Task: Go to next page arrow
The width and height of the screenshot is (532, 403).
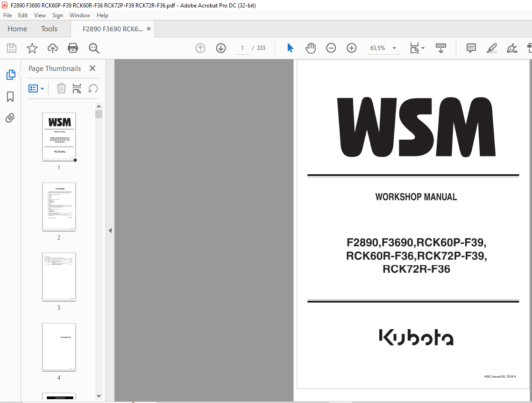Action: (221, 48)
